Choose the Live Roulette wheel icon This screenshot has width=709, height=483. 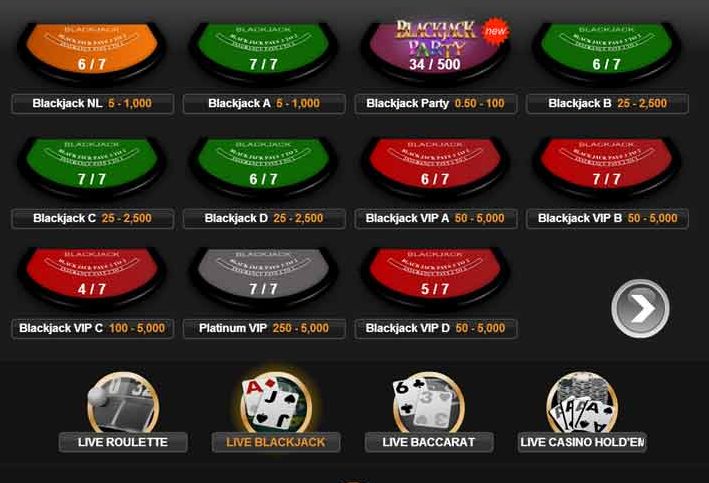coord(123,403)
